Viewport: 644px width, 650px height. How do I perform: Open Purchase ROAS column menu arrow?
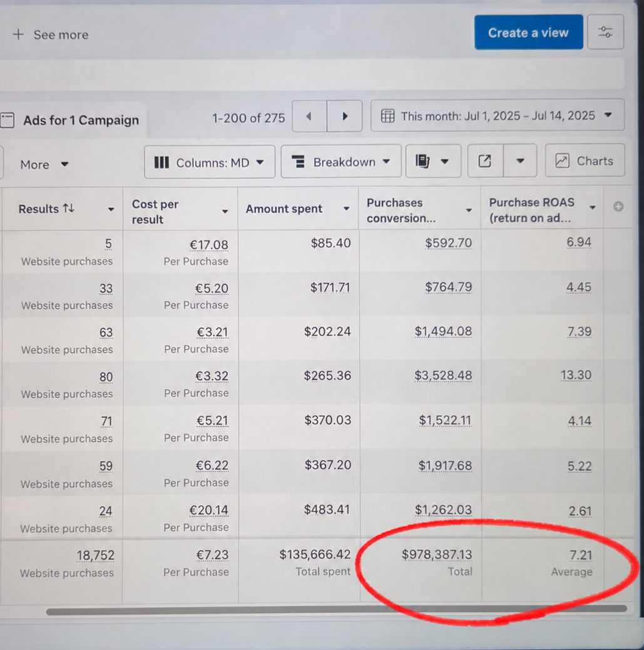pyautogui.click(x=593, y=207)
